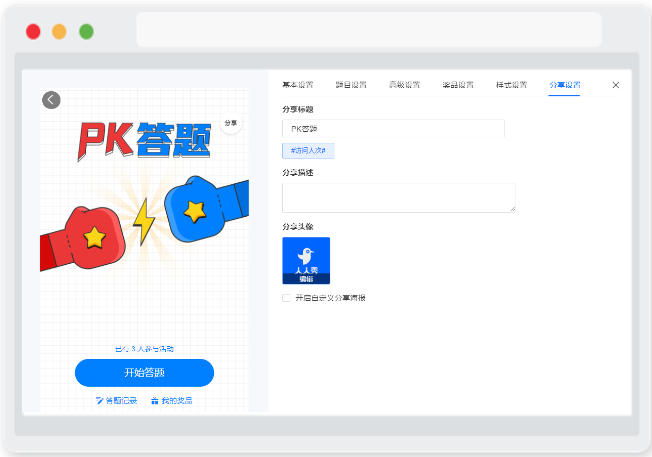The image size is (652, 457).
Task: Go back using the round arrow button
Action: click(x=51, y=100)
